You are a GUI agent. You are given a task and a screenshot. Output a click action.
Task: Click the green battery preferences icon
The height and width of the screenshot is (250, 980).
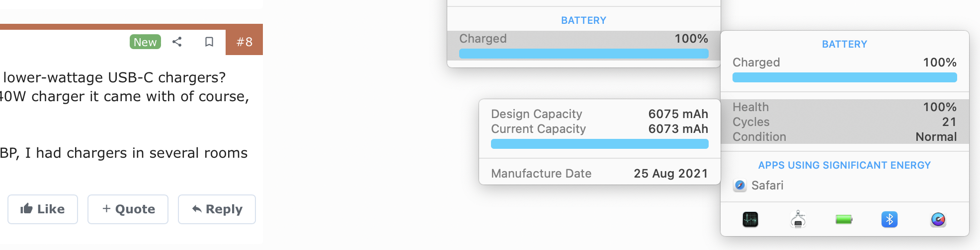click(x=844, y=219)
